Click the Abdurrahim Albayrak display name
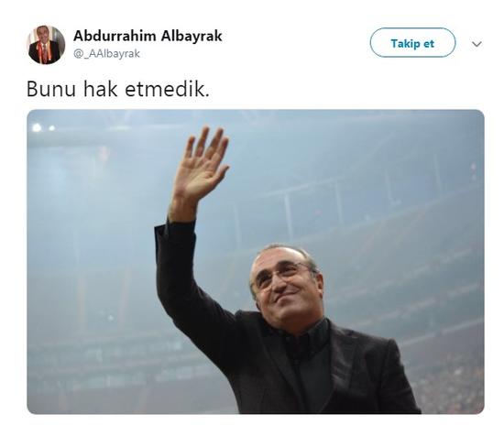Screen dimensions: 504x425 click(148, 36)
